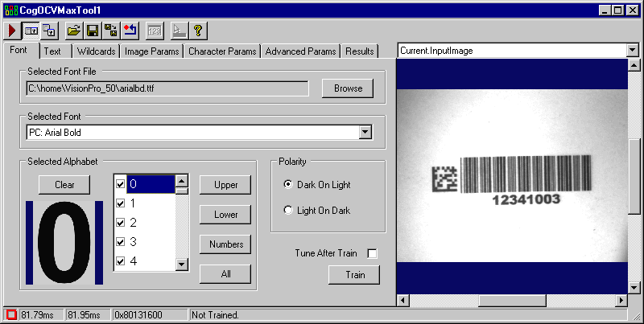644x324 pixels.
Task: Click the large 0 character preview
Action: (x=64, y=243)
